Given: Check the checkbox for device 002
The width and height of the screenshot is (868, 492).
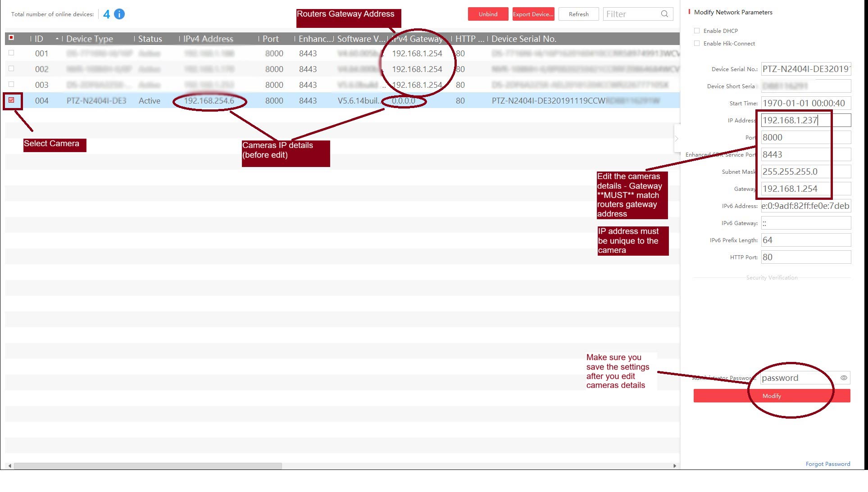Looking at the screenshot, I should (x=12, y=69).
